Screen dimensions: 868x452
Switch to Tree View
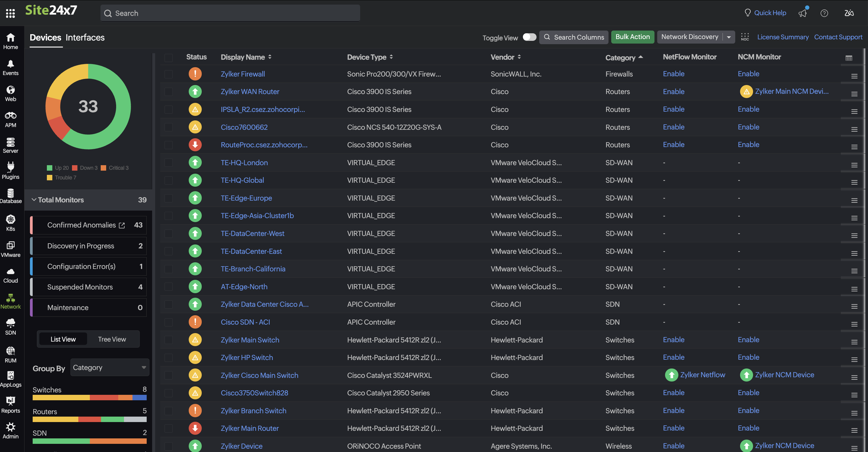[x=112, y=339]
